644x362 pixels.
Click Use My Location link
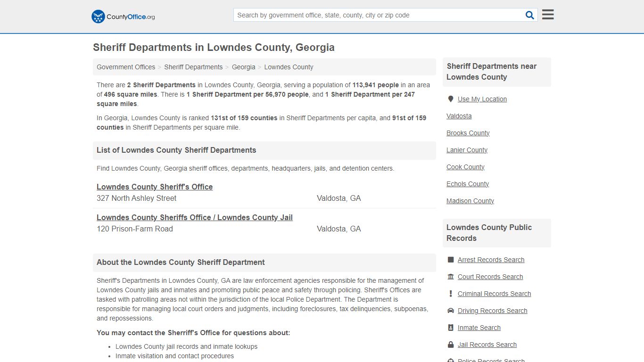pos(482,99)
